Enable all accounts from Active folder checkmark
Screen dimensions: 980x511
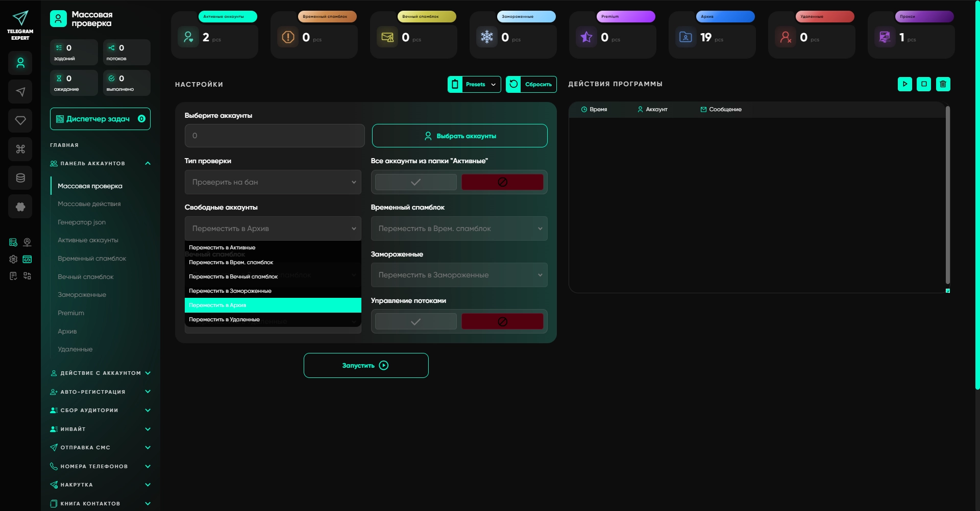(x=415, y=182)
